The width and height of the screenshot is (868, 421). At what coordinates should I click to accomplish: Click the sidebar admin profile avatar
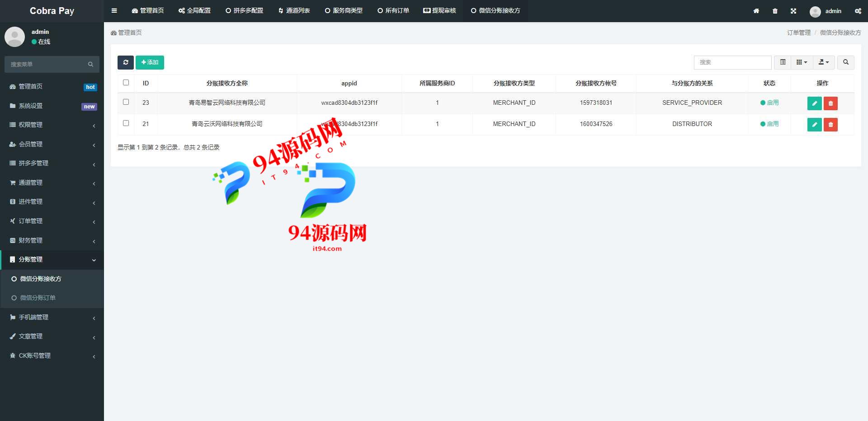coord(14,37)
